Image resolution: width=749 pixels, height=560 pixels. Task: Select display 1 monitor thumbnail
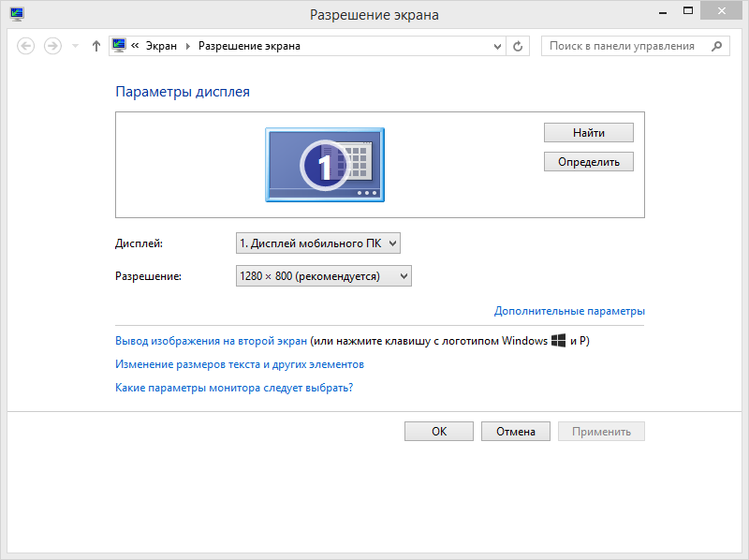tap(325, 165)
